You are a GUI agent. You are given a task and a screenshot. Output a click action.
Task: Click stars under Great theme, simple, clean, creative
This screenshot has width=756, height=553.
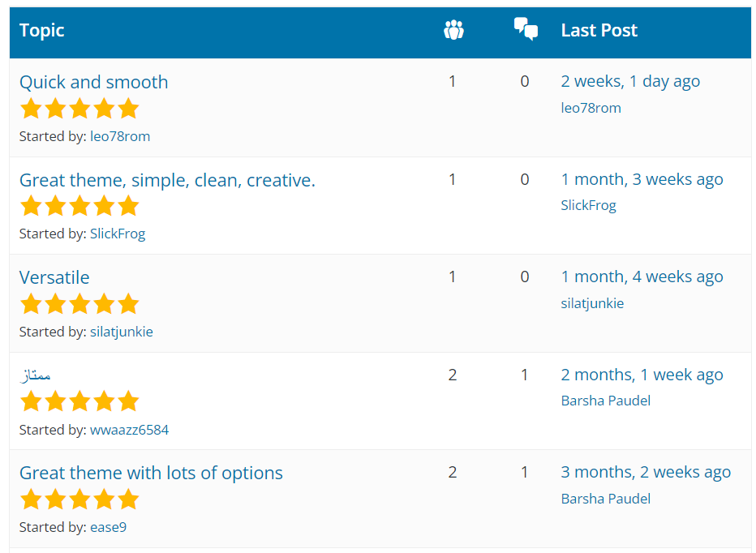click(79, 206)
